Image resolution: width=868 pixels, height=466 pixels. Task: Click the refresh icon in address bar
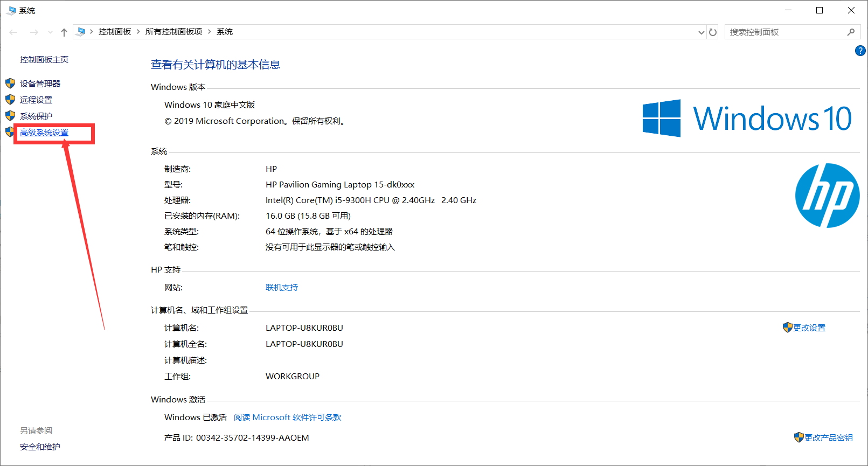pos(713,32)
